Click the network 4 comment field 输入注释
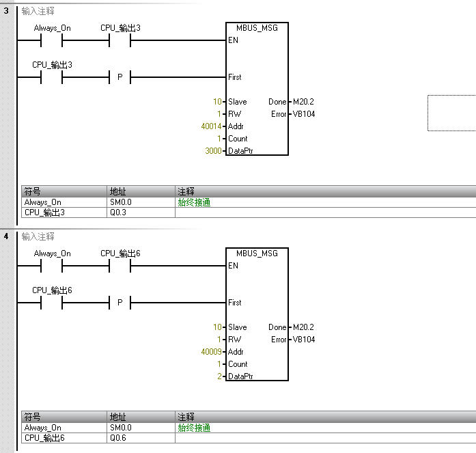This screenshot has width=476, height=453. click(38, 236)
